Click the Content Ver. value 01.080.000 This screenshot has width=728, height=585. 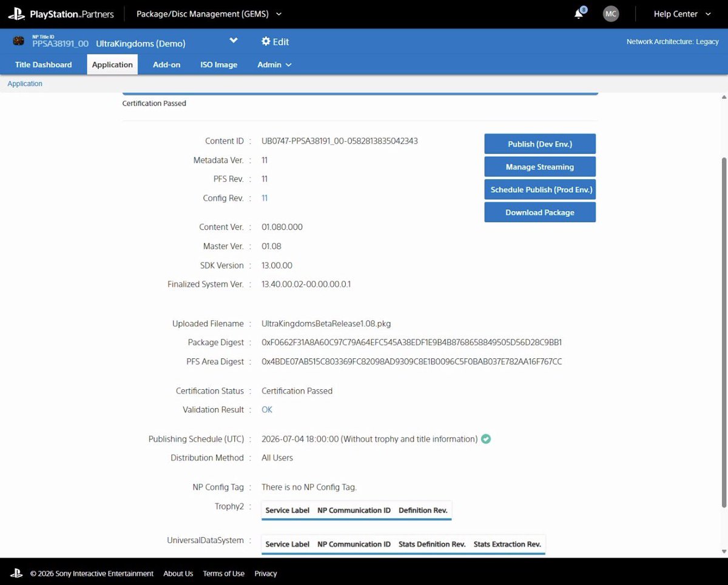(282, 227)
